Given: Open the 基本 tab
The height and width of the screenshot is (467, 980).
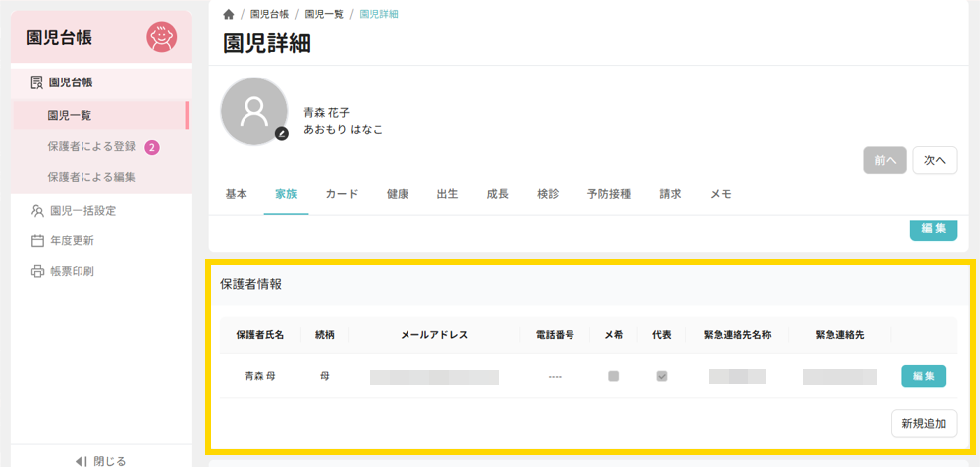Looking at the screenshot, I should 237,195.
